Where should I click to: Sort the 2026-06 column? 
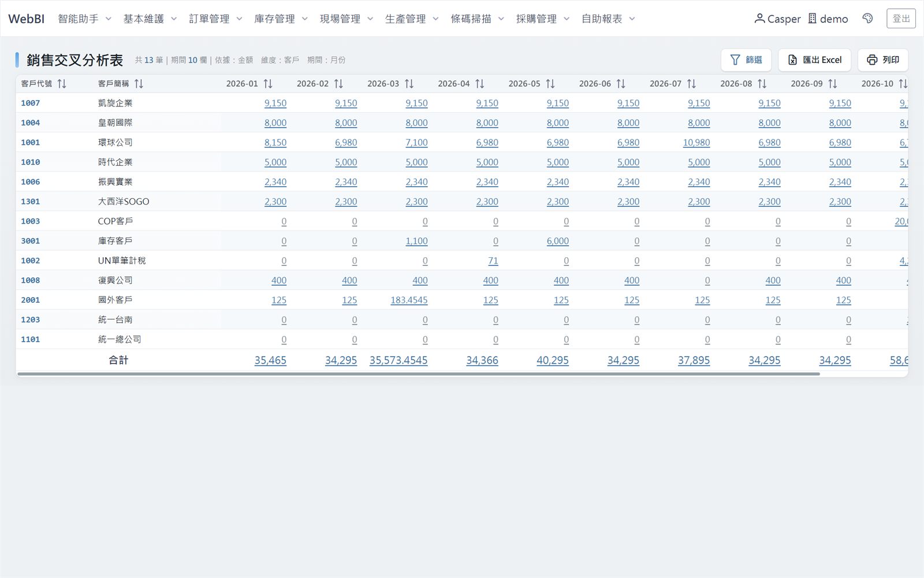[x=621, y=84]
